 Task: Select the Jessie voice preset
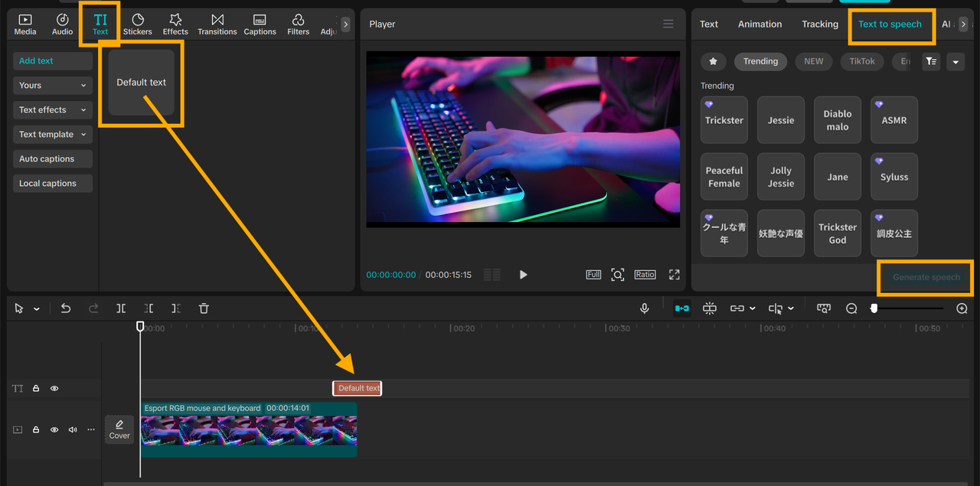point(780,120)
